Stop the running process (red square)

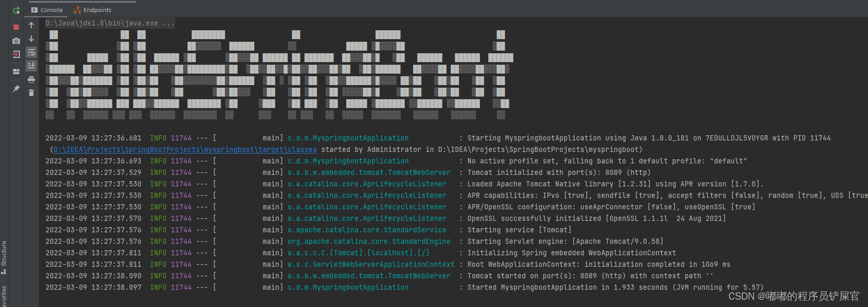click(x=16, y=27)
